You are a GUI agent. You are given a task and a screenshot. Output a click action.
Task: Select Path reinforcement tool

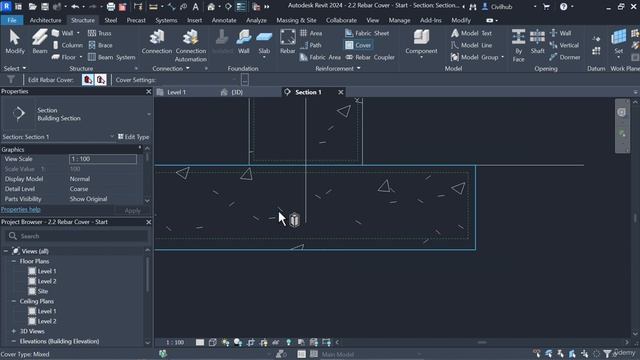click(x=311, y=45)
